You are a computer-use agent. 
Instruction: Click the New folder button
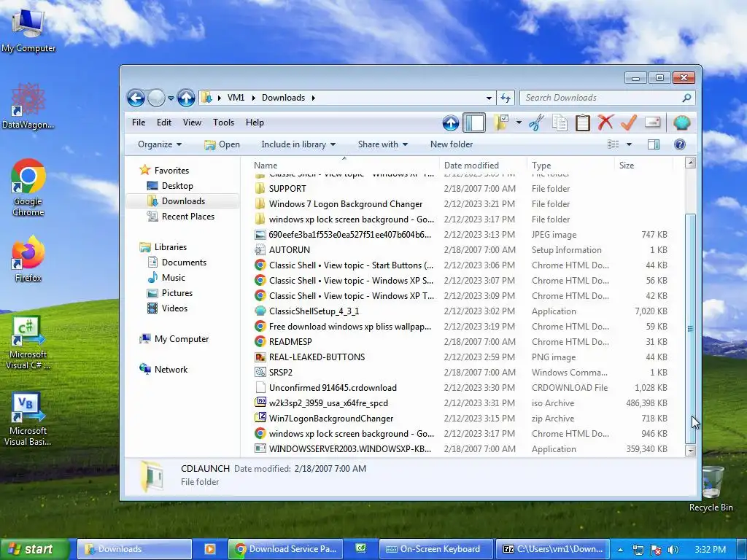451,144
